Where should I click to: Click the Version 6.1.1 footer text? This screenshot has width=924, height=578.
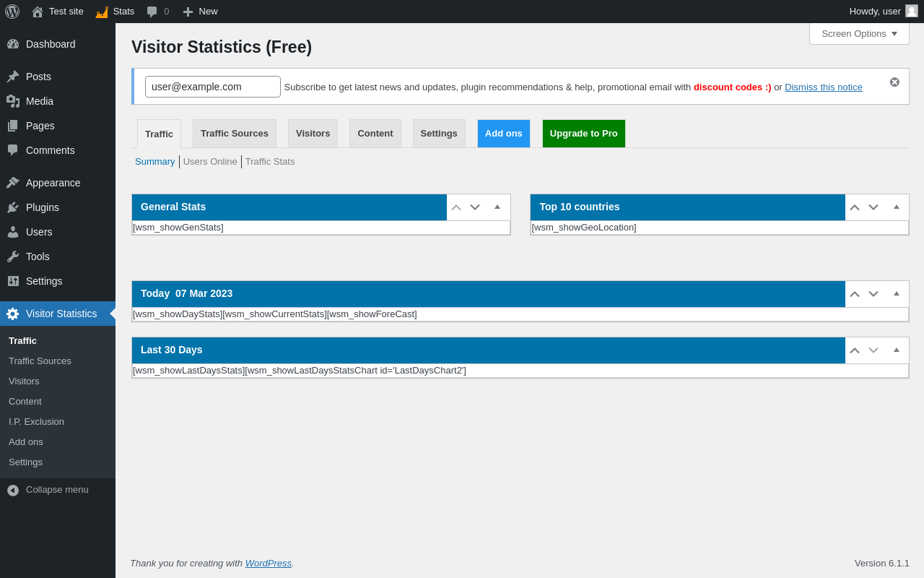point(882,564)
